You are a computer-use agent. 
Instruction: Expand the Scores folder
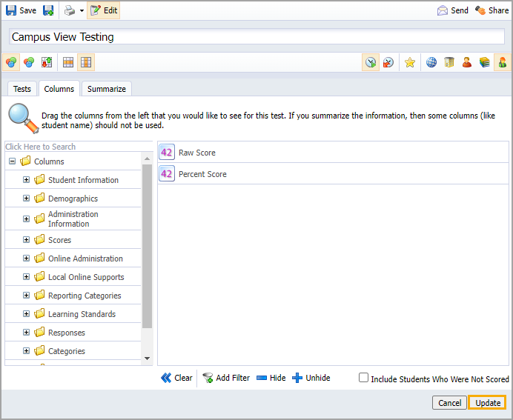pos(26,239)
